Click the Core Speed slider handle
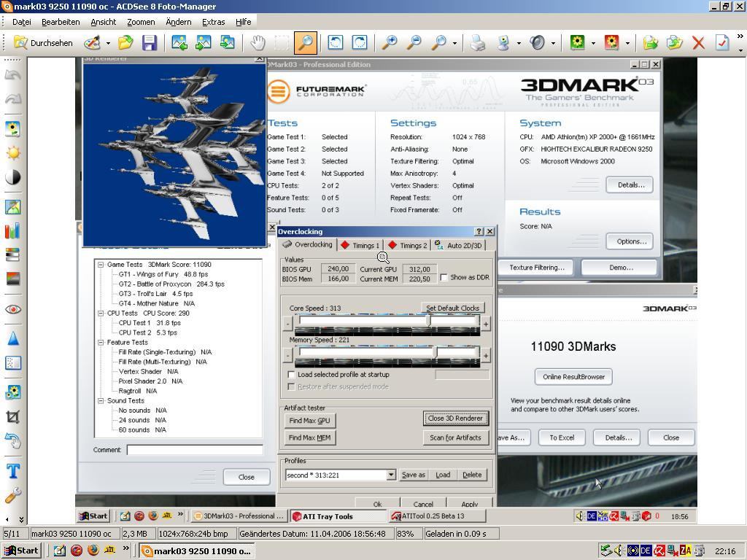This screenshot has height=560, width=747. click(x=428, y=321)
